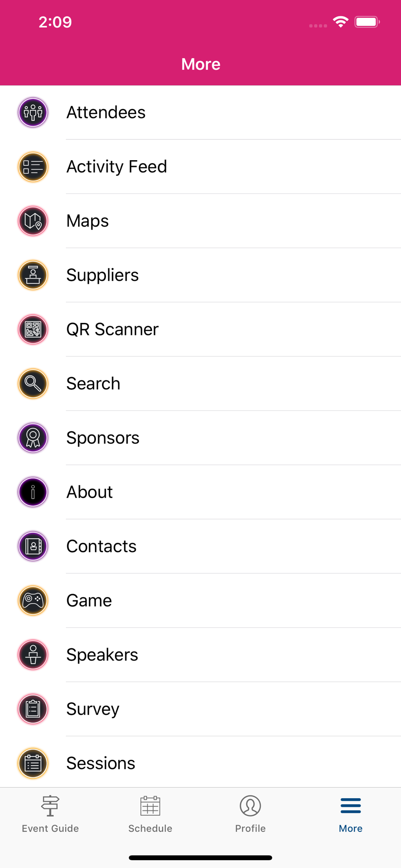The width and height of the screenshot is (401, 868).
Task: Tap the Sponsors ribbon badge icon
Action: coord(33,438)
